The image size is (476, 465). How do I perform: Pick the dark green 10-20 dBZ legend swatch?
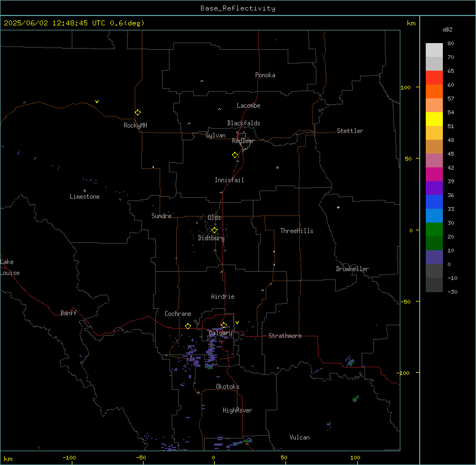tap(434, 243)
